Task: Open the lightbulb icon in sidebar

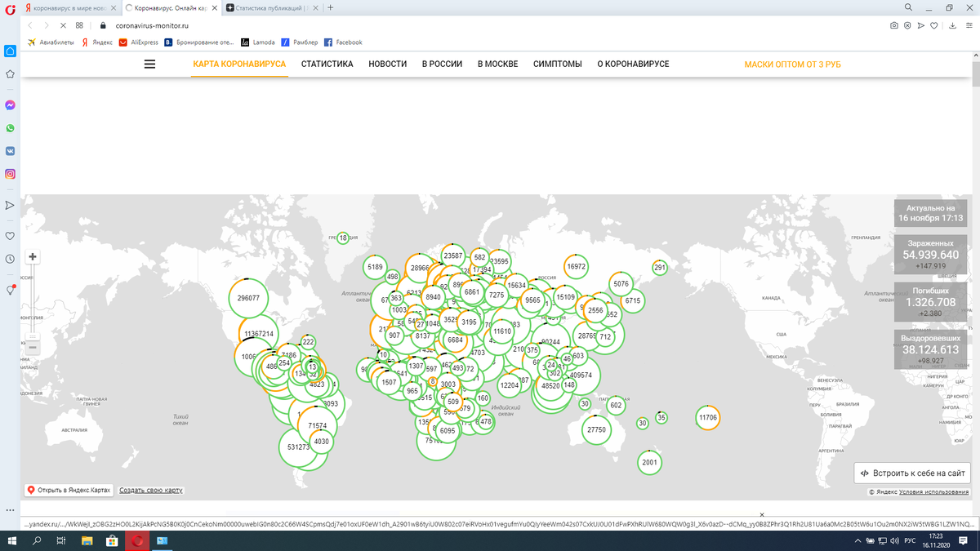Action: (11, 290)
